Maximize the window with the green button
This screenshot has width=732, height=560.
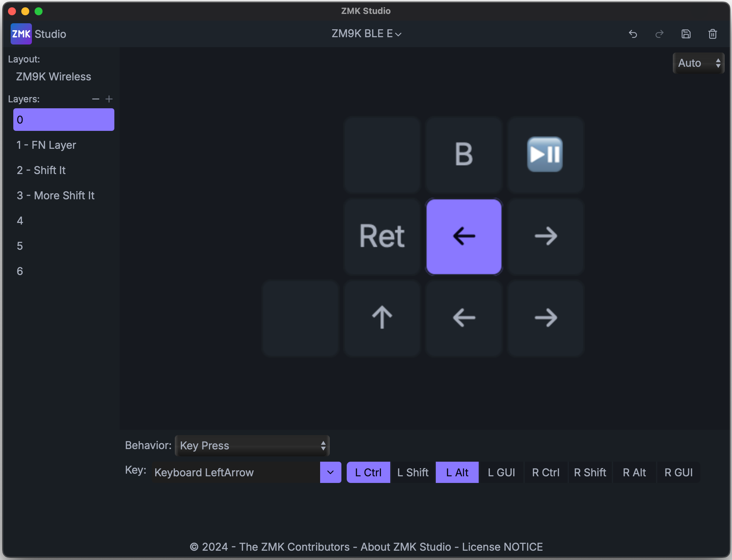tap(39, 11)
